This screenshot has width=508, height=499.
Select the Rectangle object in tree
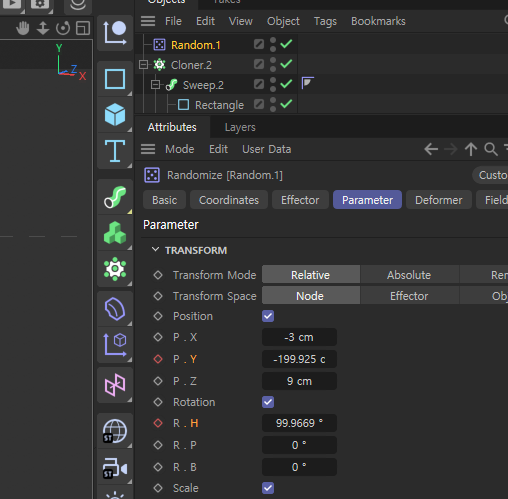tap(219, 105)
